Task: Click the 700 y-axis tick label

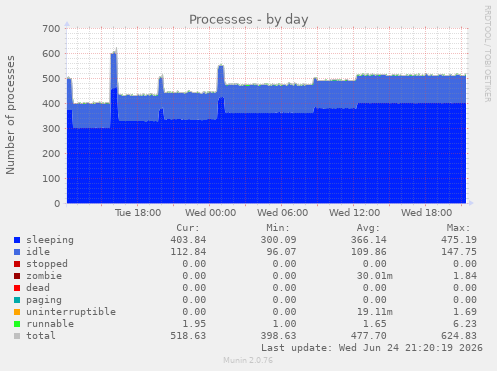Action: point(51,29)
